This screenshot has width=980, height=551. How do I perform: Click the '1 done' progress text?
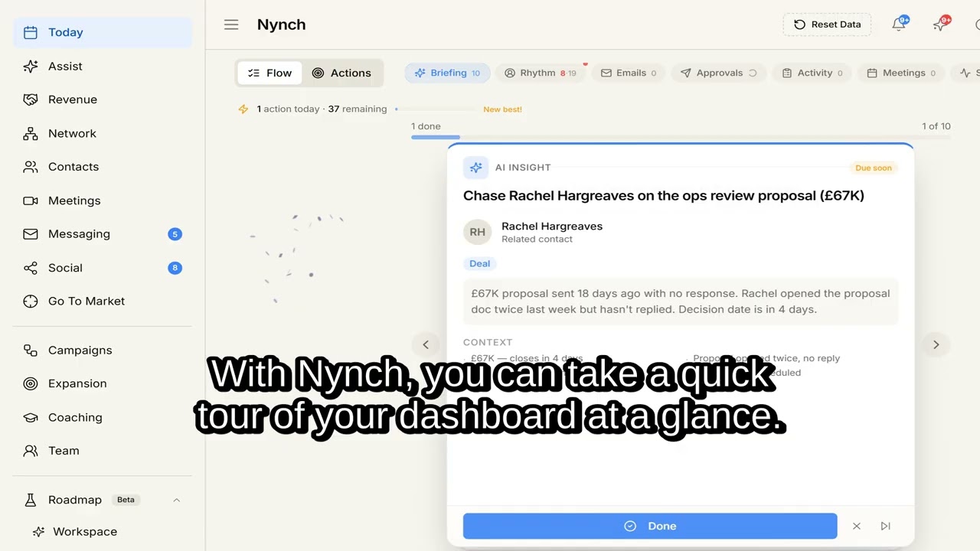[x=426, y=126]
